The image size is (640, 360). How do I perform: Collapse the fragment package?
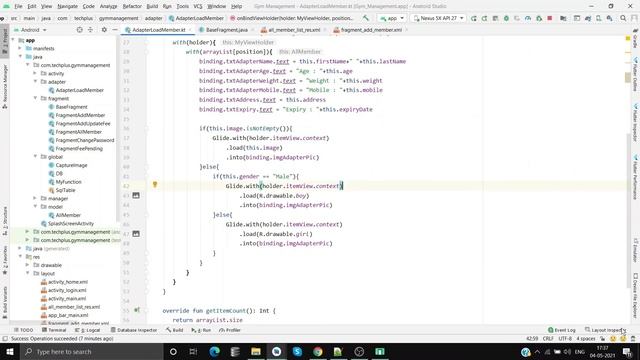(x=36, y=98)
